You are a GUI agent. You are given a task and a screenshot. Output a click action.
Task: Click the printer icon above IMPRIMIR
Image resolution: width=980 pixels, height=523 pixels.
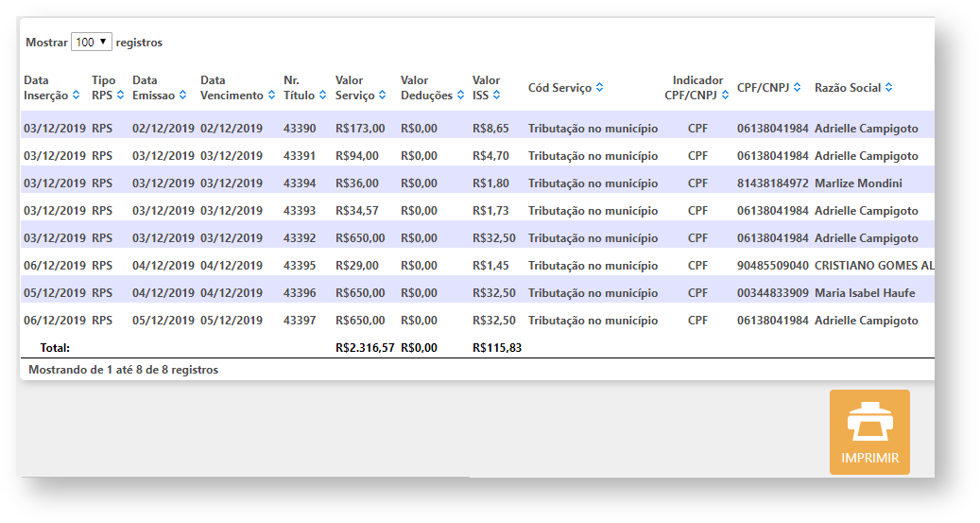868,422
